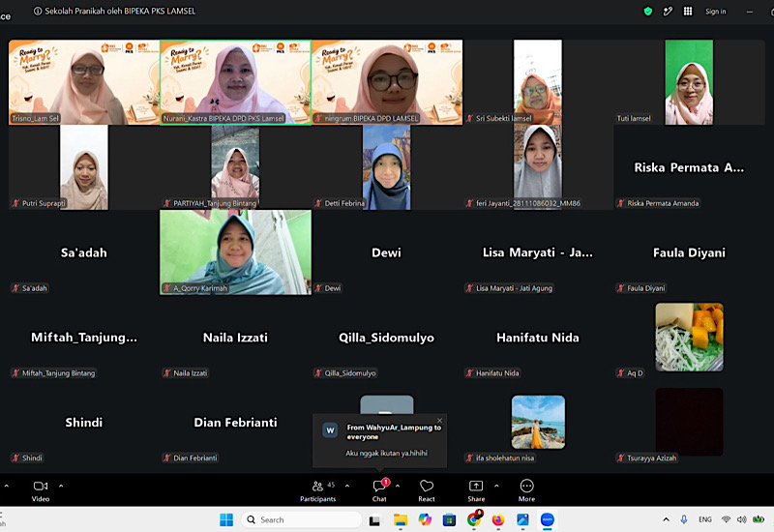Open the More options menu
The width and height of the screenshot is (774, 532).
(526, 491)
